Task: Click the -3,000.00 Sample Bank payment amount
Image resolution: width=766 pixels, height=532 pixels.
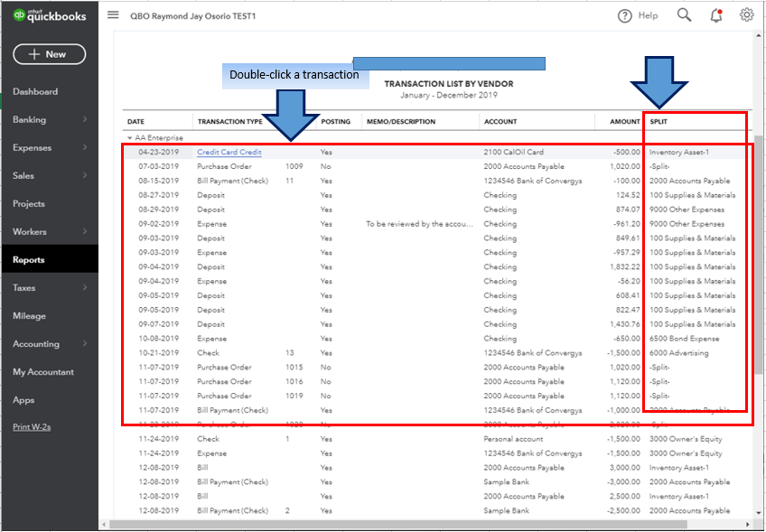Action: tap(623, 481)
